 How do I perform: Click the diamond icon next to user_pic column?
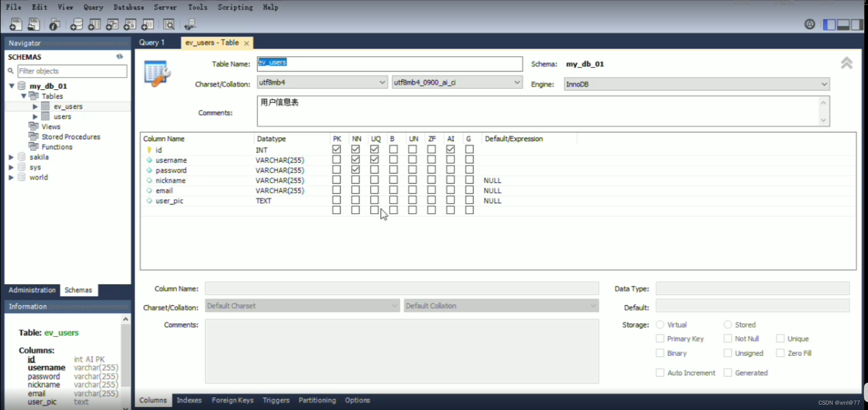click(149, 201)
